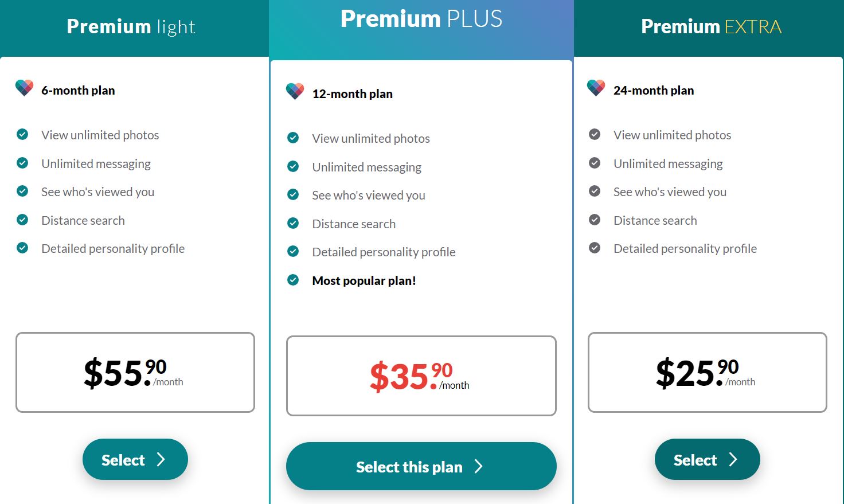The image size is (844, 504).
Task: Click checkmark beside 6-month See who's viewed you
Action: pyautogui.click(x=22, y=191)
